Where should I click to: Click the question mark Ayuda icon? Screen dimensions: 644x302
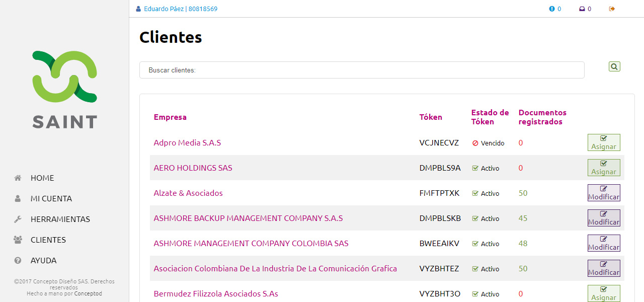click(18, 260)
